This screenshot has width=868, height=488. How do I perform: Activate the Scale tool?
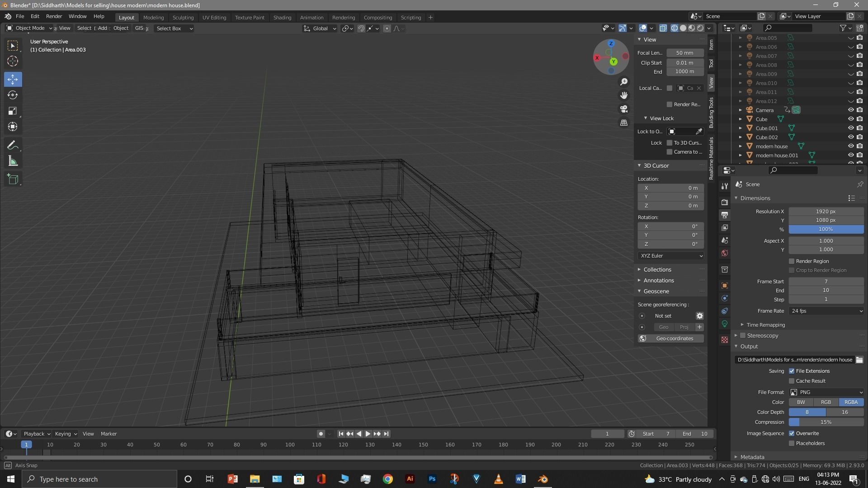pos(13,111)
